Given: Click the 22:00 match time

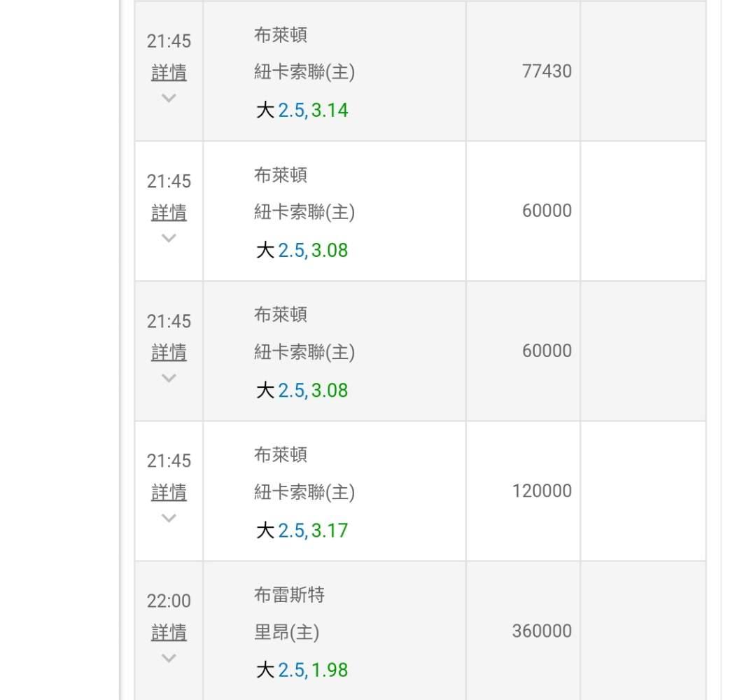Looking at the screenshot, I should click(x=169, y=601).
